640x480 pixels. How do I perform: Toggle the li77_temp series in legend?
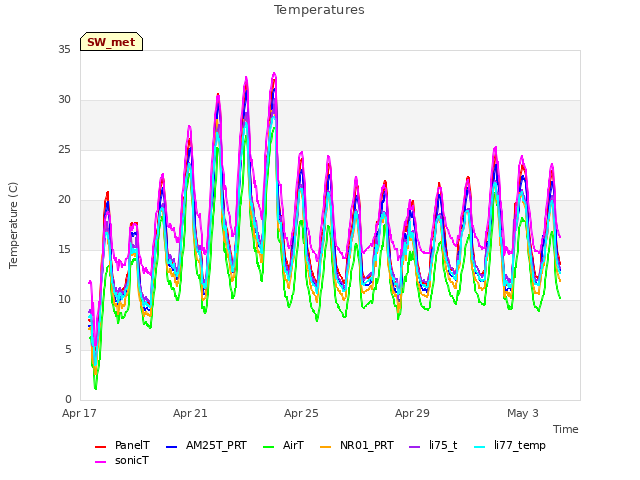[510, 445]
